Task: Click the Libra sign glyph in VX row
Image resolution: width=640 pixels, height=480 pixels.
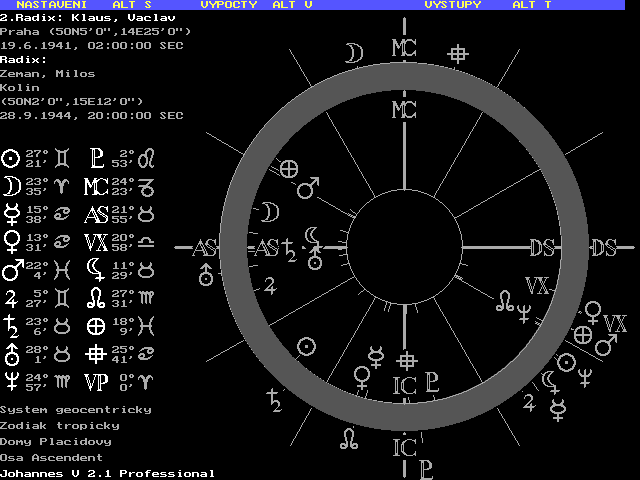Action: pyautogui.click(x=146, y=242)
